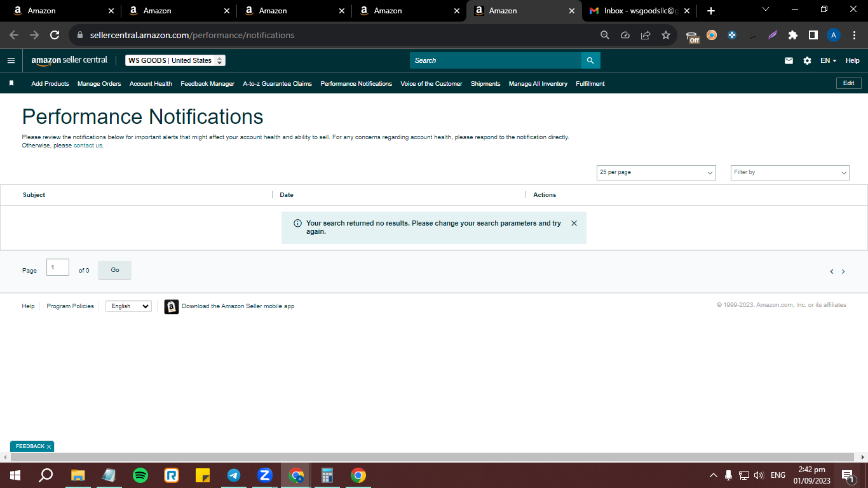Open the Chrome extensions puzzle icon
Viewport: 868px width, 488px height.
pos(793,35)
